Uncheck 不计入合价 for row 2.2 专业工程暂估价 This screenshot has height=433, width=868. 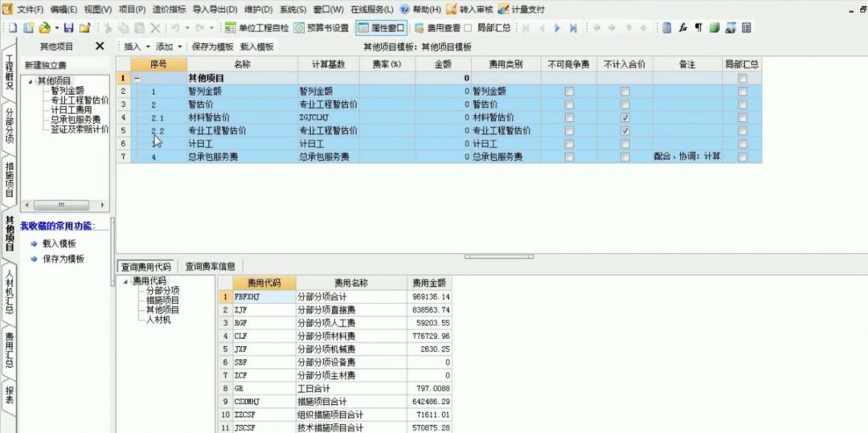[625, 131]
